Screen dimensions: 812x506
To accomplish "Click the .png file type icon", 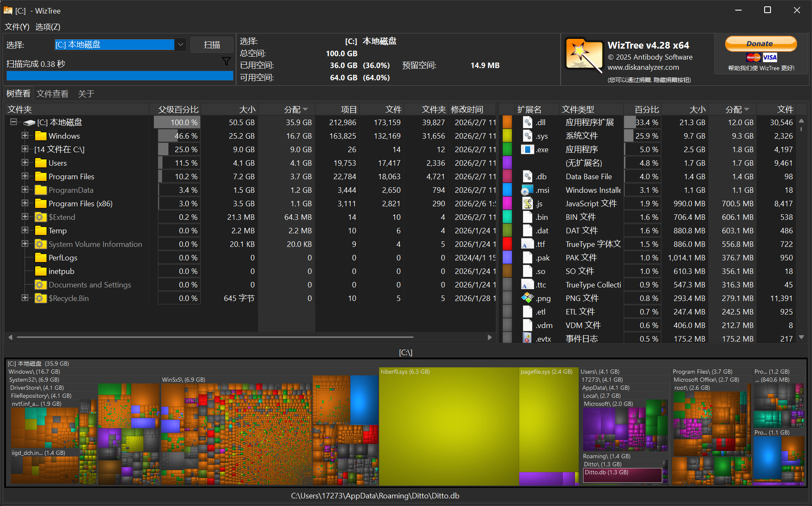I will pos(527,298).
